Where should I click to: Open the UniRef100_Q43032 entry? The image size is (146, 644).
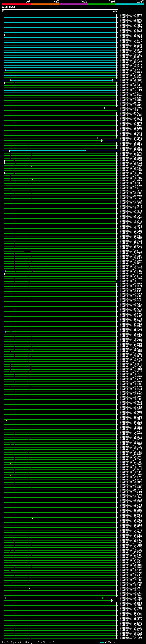click(x=131, y=30)
